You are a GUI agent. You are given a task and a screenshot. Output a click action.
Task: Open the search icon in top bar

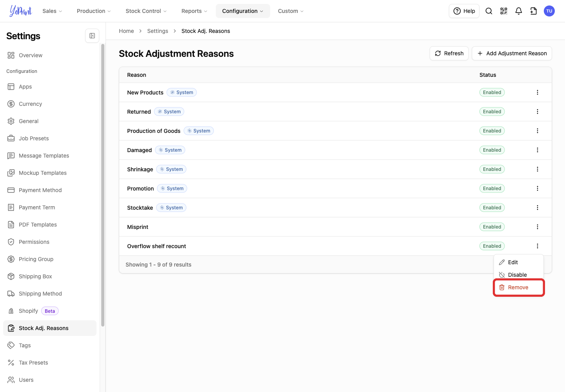click(489, 11)
